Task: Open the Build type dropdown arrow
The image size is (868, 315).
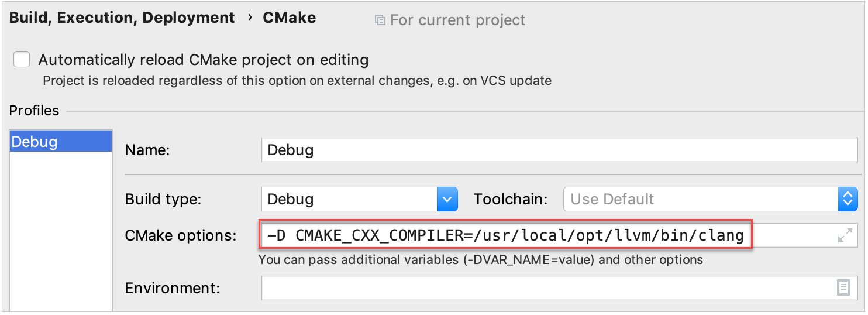Action: pos(447,199)
